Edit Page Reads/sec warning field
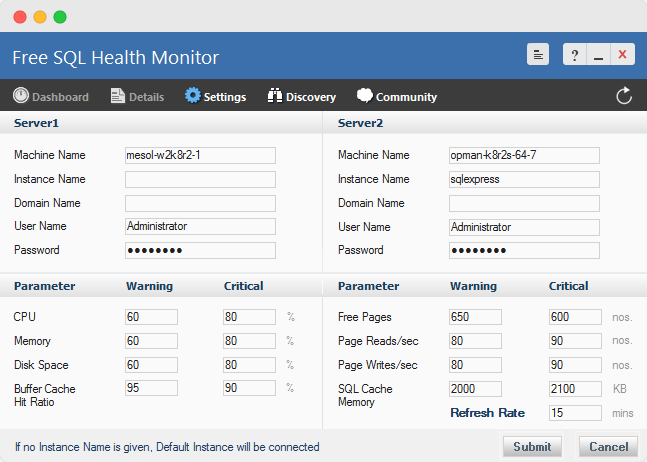 point(475,341)
